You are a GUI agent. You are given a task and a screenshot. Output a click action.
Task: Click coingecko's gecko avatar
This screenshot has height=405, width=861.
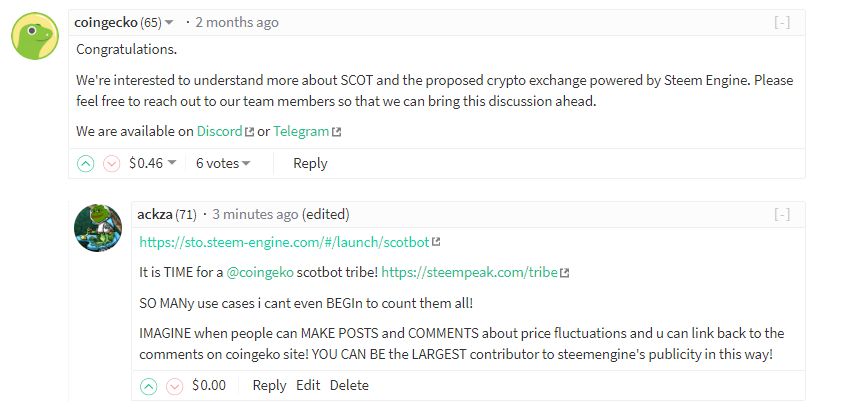point(34,36)
